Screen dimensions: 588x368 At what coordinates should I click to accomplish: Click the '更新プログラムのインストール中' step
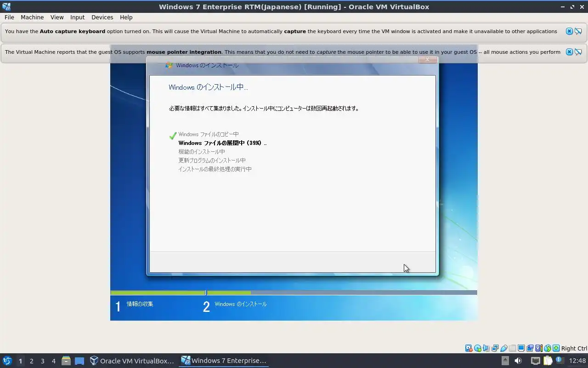[x=212, y=161]
